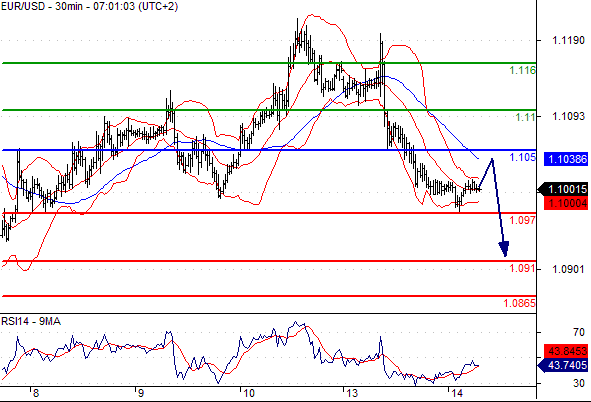Click the RSI 70 level label
This screenshot has width=591, height=402.
(x=579, y=332)
